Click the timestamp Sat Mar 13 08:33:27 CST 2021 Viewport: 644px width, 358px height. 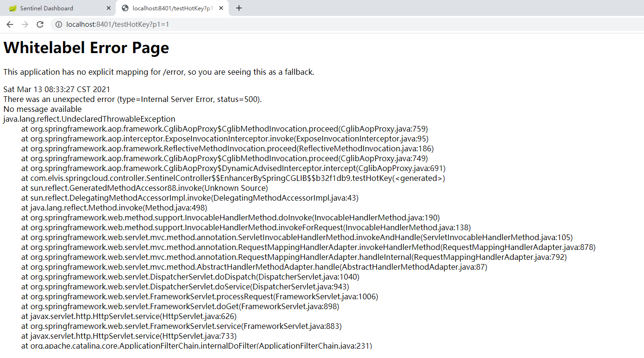(x=57, y=89)
